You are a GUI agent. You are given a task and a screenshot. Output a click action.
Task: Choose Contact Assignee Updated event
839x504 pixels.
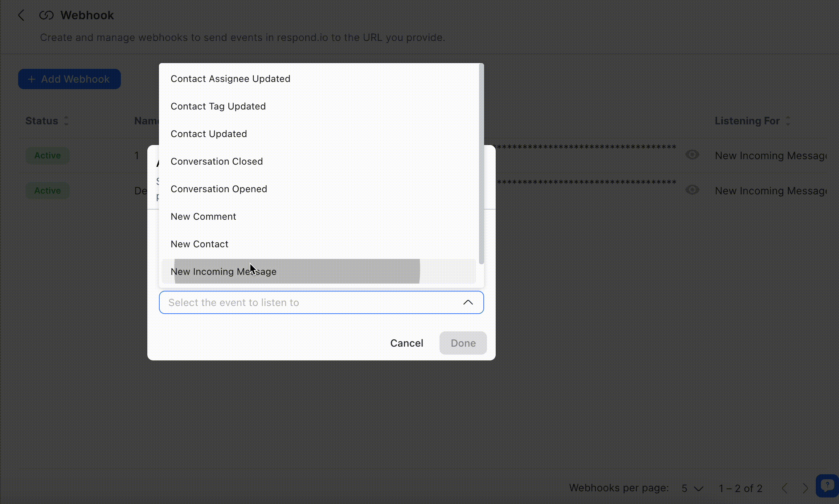point(230,79)
